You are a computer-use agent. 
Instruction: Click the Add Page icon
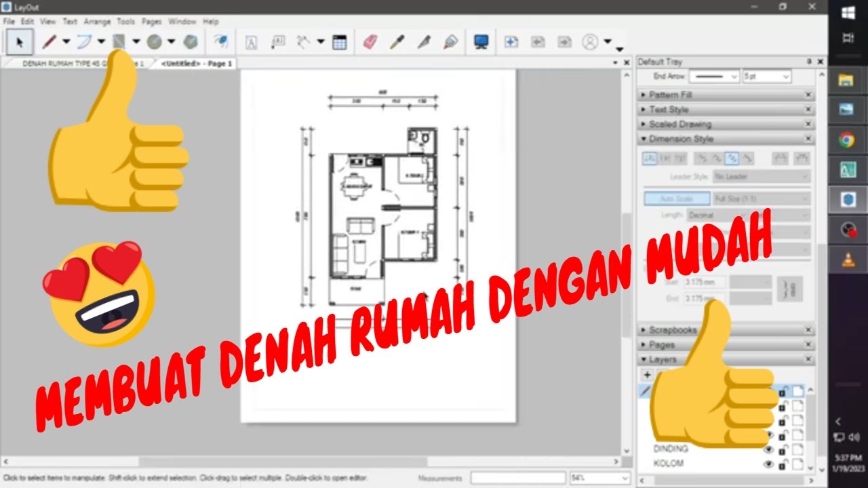(x=511, y=42)
